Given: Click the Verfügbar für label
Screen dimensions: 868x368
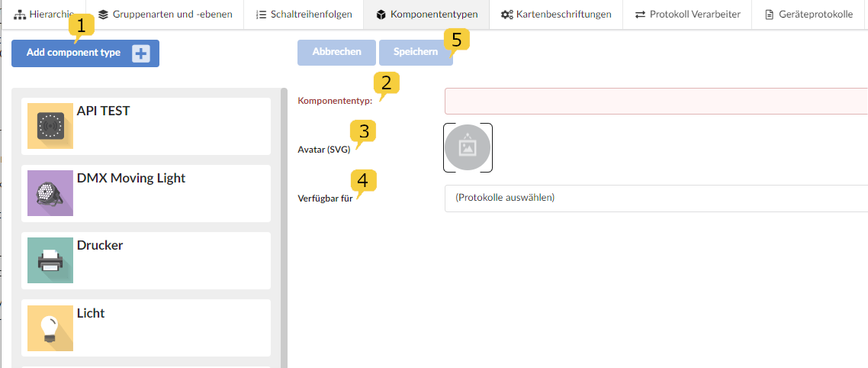Looking at the screenshot, I should click(x=326, y=199).
